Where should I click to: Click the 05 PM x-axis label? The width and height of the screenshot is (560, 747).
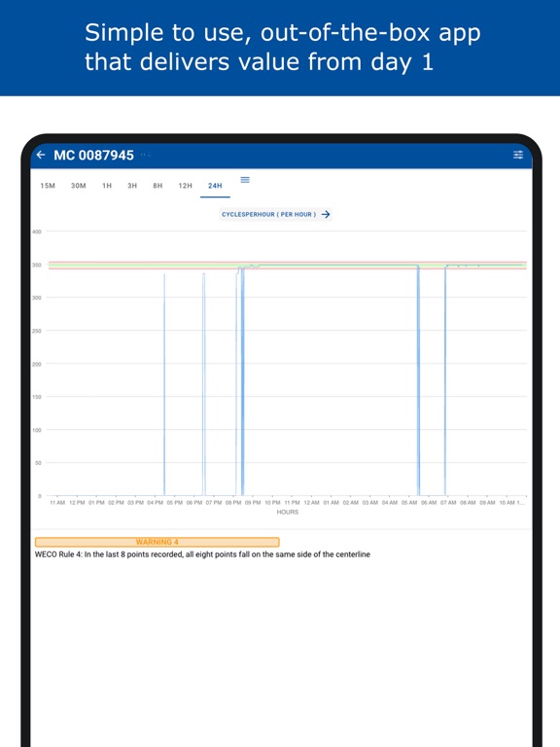point(175,503)
